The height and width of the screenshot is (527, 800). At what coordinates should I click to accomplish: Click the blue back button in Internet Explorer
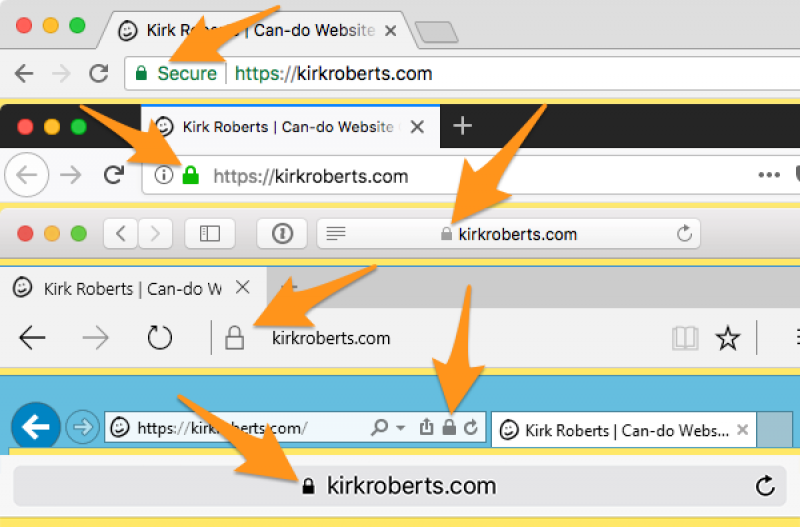(36, 428)
